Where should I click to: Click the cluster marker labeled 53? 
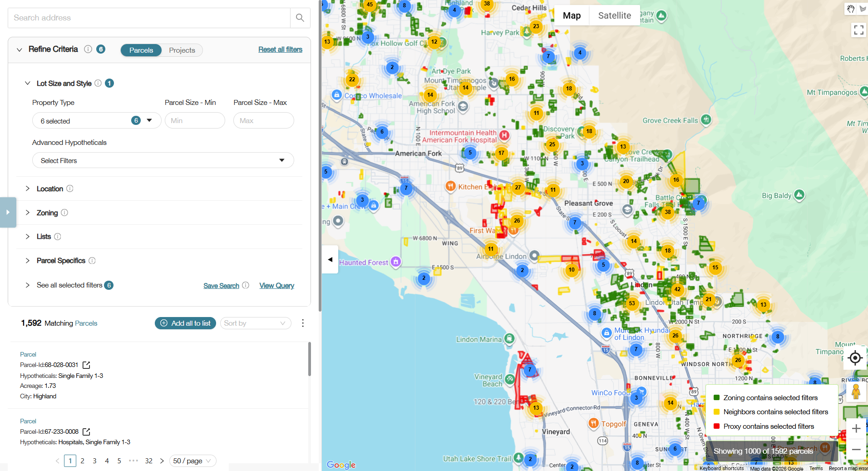pyautogui.click(x=632, y=303)
